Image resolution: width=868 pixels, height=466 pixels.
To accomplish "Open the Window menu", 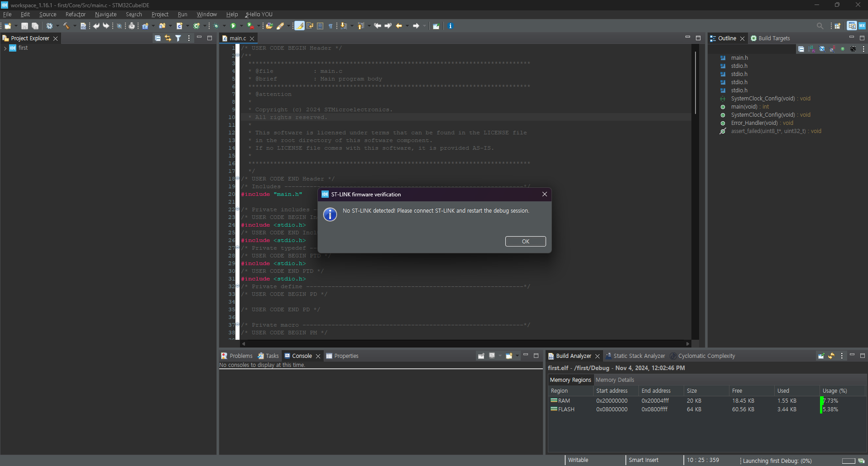I will point(206,14).
